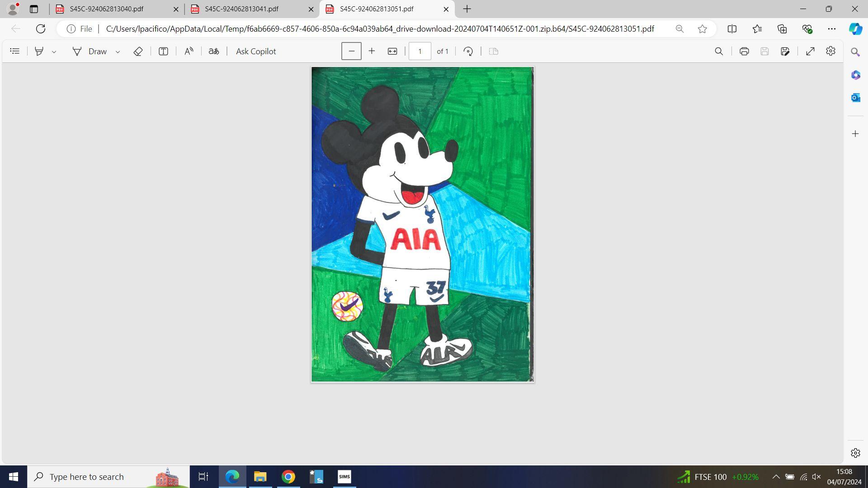Toggle the table of contents pane
The image size is (868, 488).
click(15, 52)
